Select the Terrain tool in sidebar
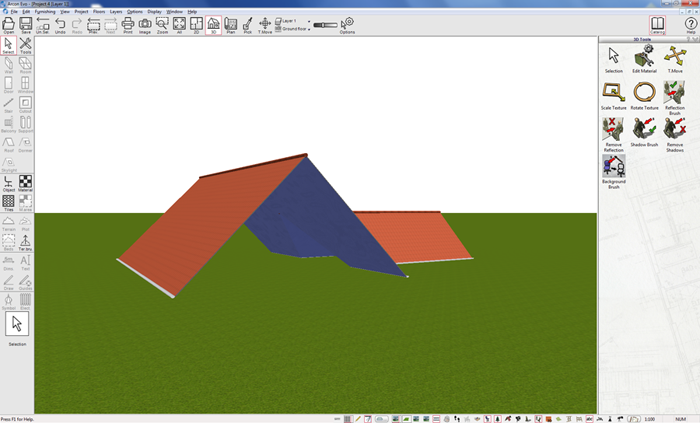The height and width of the screenshot is (423, 700). click(x=8, y=223)
